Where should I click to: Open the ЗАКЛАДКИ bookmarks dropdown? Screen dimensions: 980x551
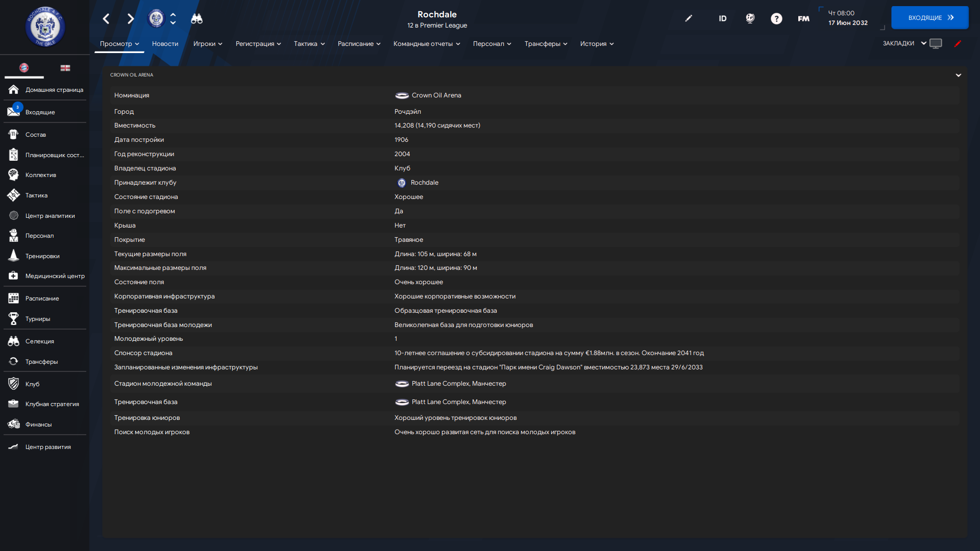point(904,43)
